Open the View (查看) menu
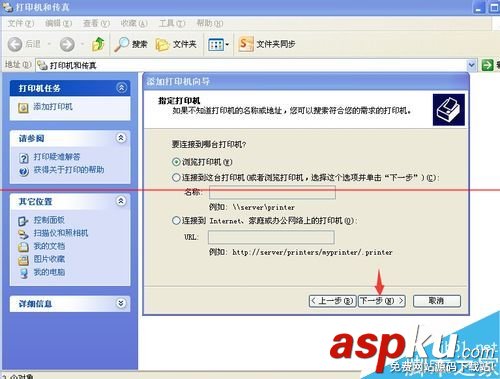500x379 pixels. (96, 23)
